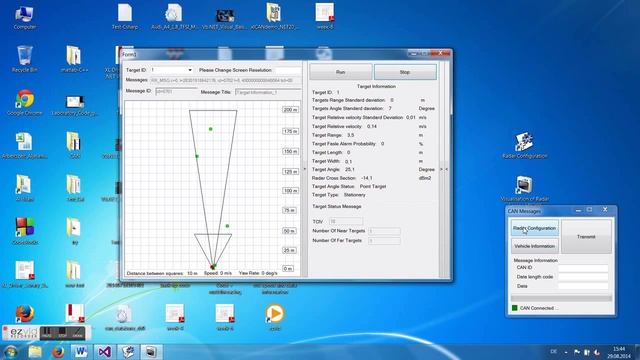The width and height of the screenshot is (640, 360).
Task: Click the green CAN Connected indicator
Action: pos(515,308)
